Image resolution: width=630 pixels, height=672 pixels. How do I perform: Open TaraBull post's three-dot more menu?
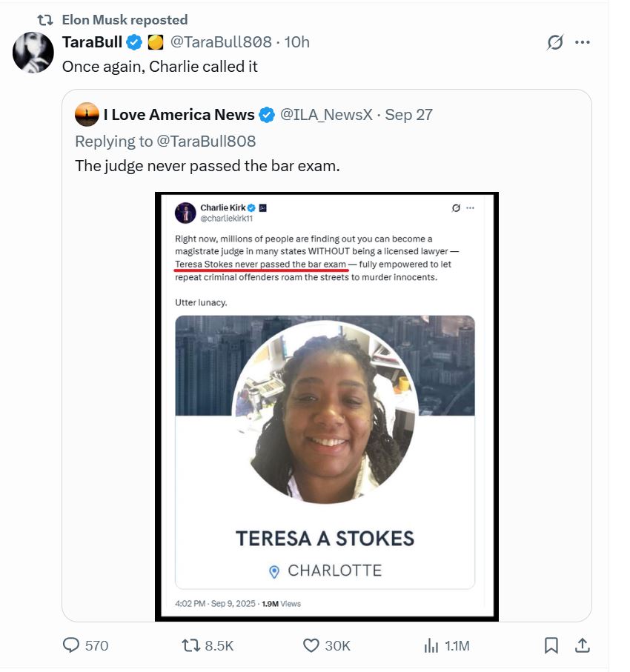point(583,42)
